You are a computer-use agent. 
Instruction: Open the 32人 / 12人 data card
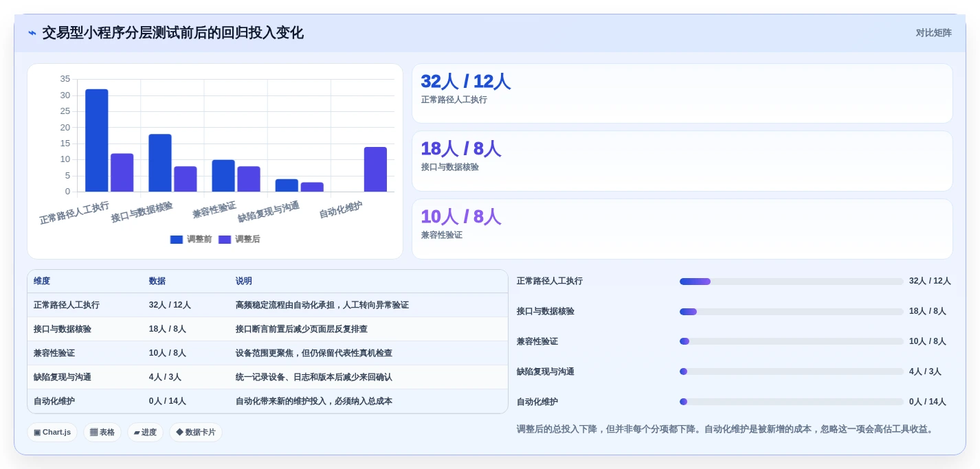[x=682, y=93]
